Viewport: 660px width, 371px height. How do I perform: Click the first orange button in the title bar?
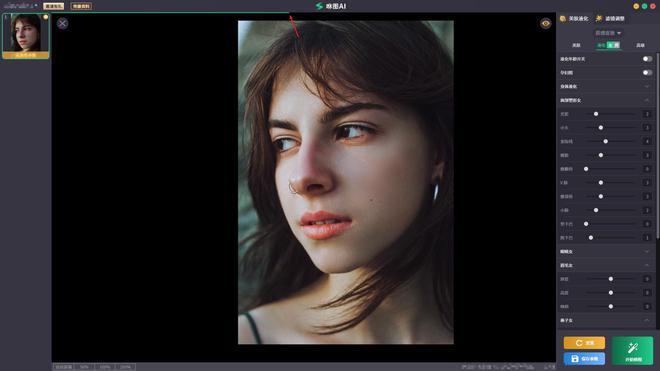click(x=53, y=6)
